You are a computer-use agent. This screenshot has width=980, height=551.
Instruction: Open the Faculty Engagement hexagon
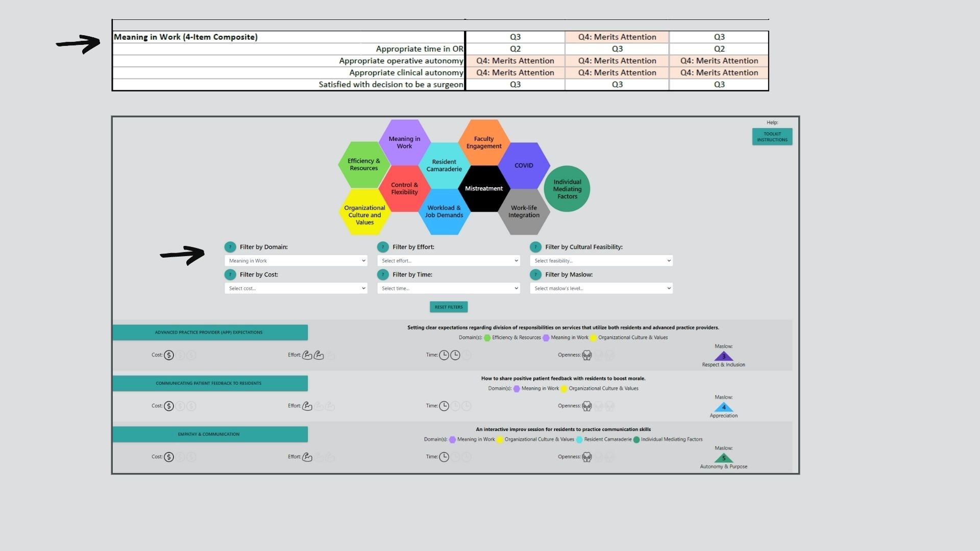click(x=484, y=142)
